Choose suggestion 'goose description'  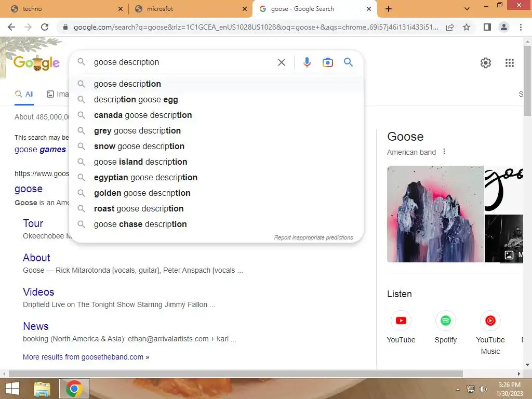(x=216, y=84)
